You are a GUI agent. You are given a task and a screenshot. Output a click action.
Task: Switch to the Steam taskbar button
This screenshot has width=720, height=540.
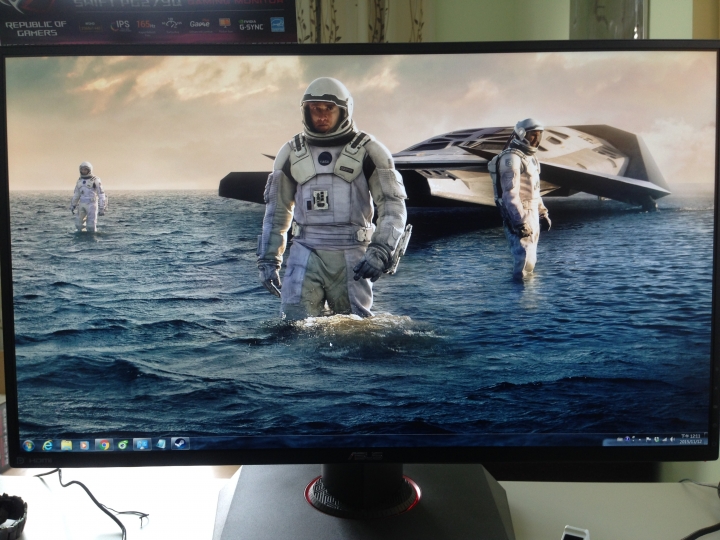[x=180, y=443]
